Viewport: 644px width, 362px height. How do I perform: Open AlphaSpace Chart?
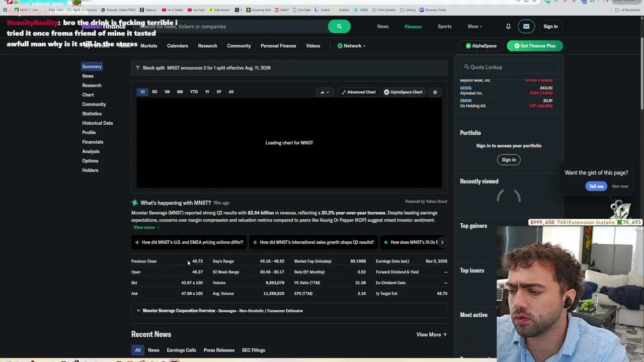(x=404, y=92)
